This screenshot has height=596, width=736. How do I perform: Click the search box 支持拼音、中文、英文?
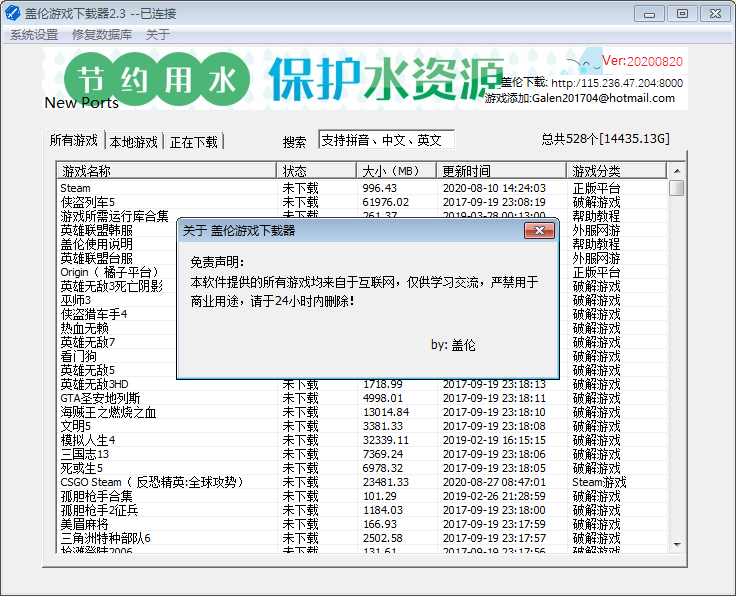click(x=386, y=140)
